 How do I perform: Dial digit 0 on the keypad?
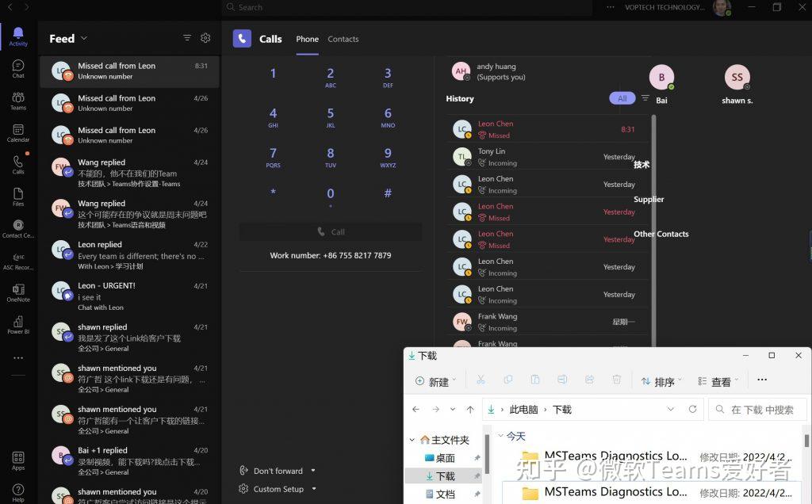click(x=331, y=196)
